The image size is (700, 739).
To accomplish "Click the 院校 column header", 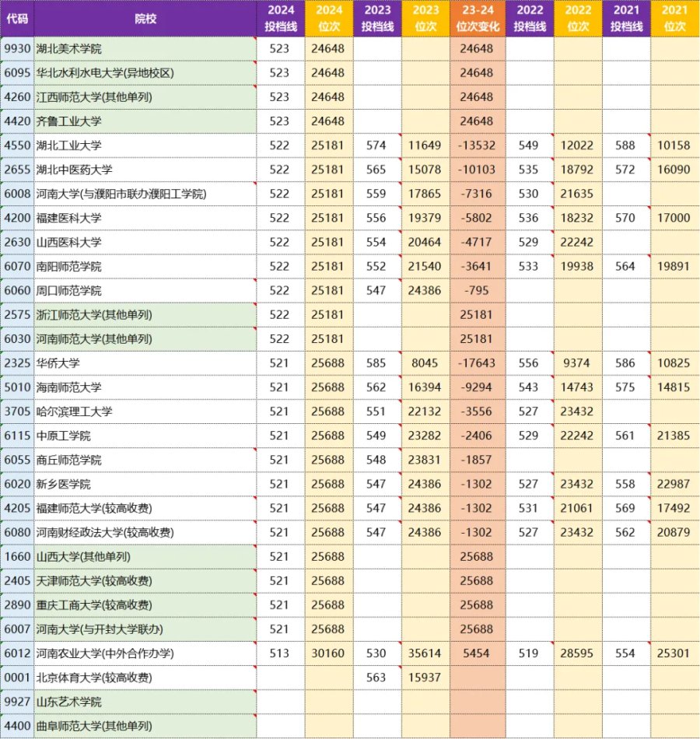I will tap(145, 19).
